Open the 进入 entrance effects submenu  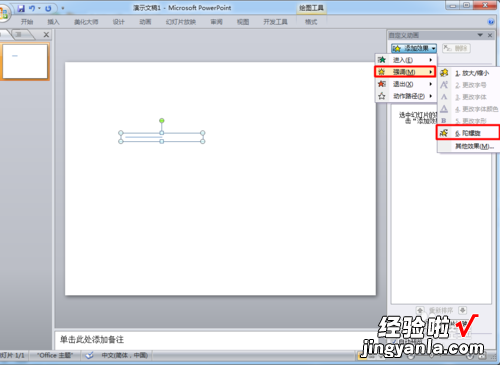click(405, 60)
